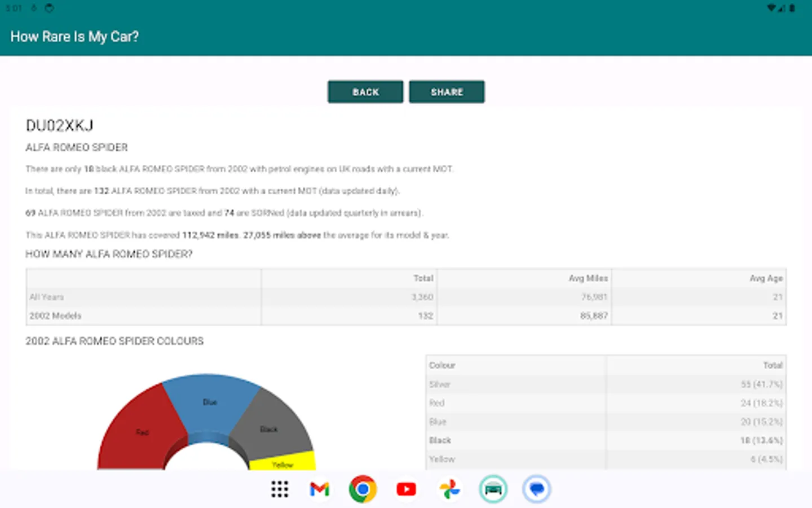Select the taxed and SORNed statistics line
The width and height of the screenshot is (812, 508).
[224, 213]
